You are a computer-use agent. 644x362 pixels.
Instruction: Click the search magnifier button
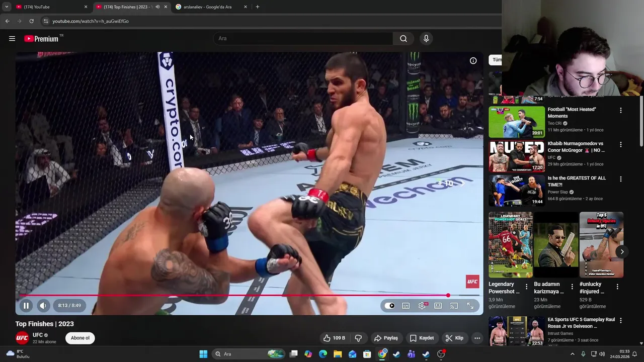tap(404, 39)
